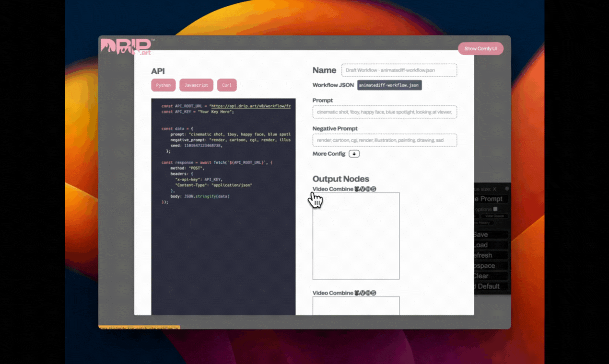Switch to the Javascript code tab

click(196, 85)
